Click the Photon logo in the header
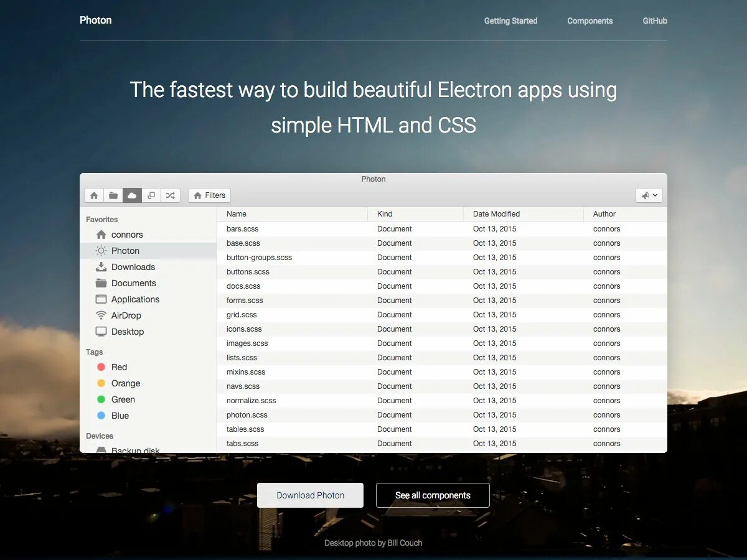The height and width of the screenshot is (560, 747). [x=96, y=20]
